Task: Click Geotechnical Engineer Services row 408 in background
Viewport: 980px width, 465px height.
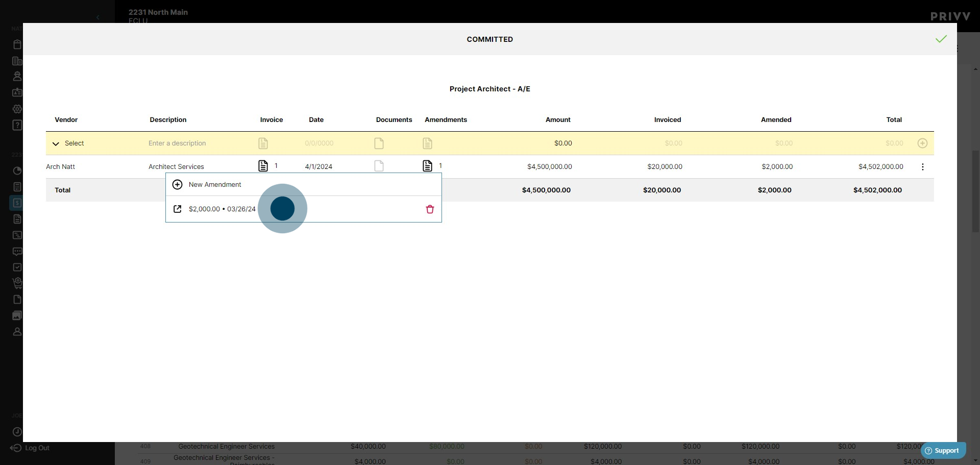Action: [226, 447]
